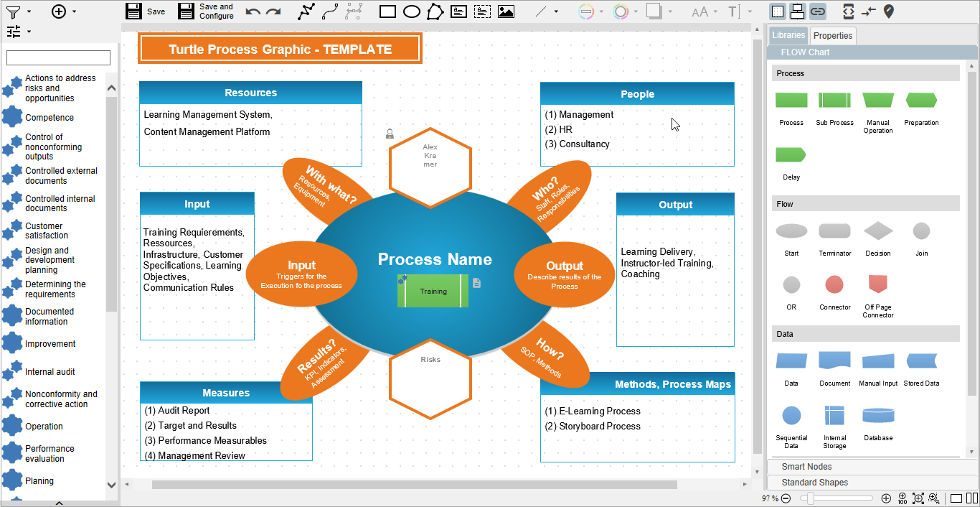980x507 pixels.
Task: Select the rectangle shape tool
Action: [x=387, y=11]
